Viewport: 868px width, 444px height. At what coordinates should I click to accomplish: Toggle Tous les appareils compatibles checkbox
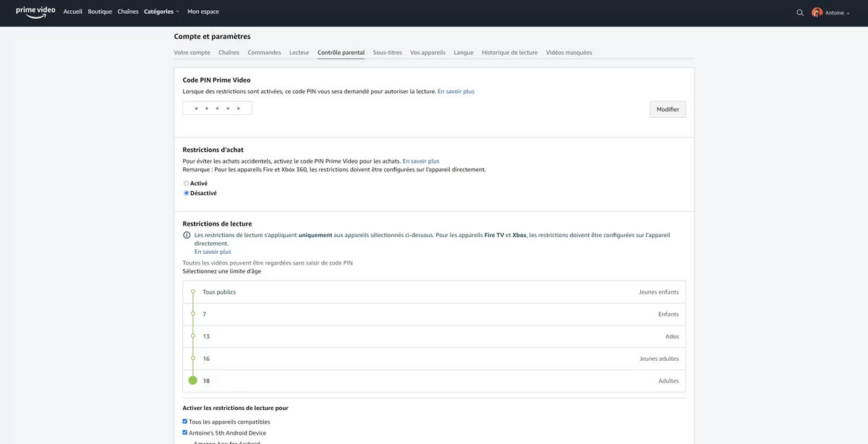(185, 422)
